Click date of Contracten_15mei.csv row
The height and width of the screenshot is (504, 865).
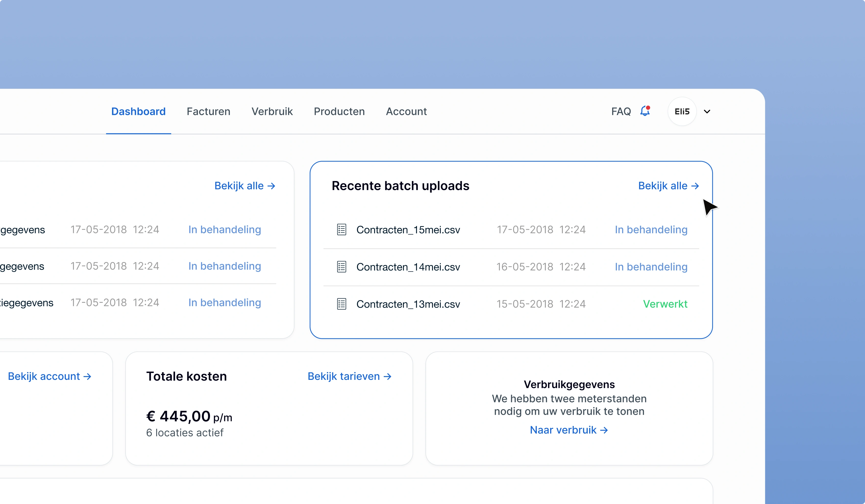pyautogui.click(x=541, y=230)
